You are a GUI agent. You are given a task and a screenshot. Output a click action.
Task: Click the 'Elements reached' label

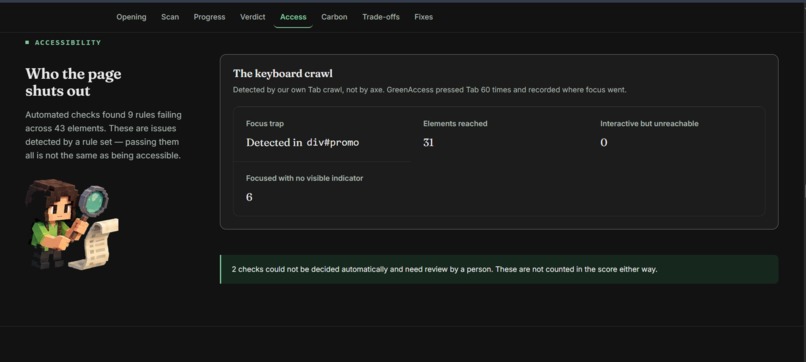455,123
